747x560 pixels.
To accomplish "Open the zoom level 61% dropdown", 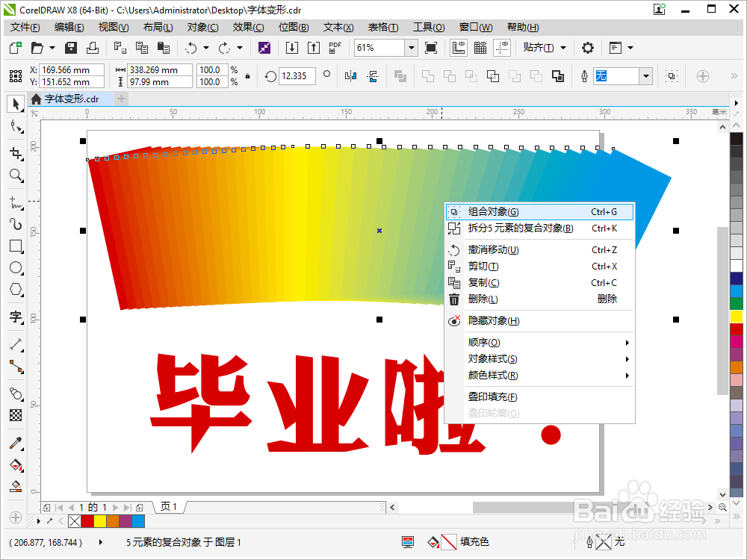I will pos(411,48).
